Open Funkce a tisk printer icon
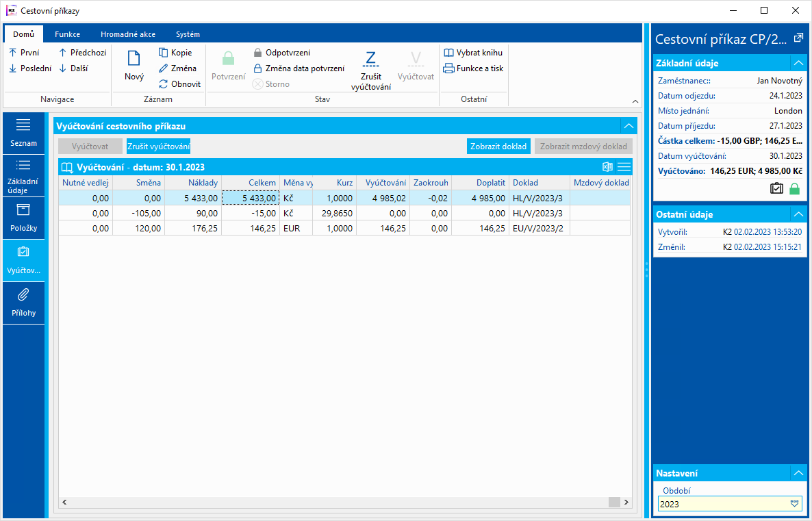 coord(448,68)
